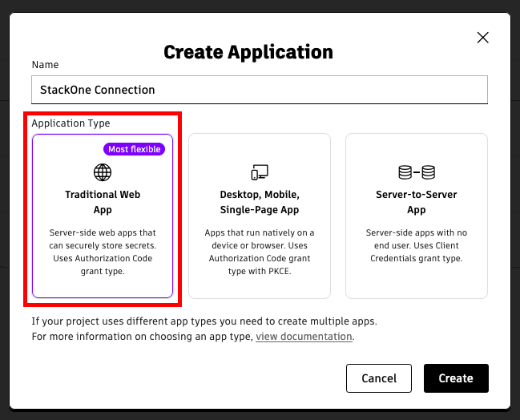520x420 pixels.
Task: Click the Authorization Code grant type description
Action: pyautogui.click(x=103, y=252)
